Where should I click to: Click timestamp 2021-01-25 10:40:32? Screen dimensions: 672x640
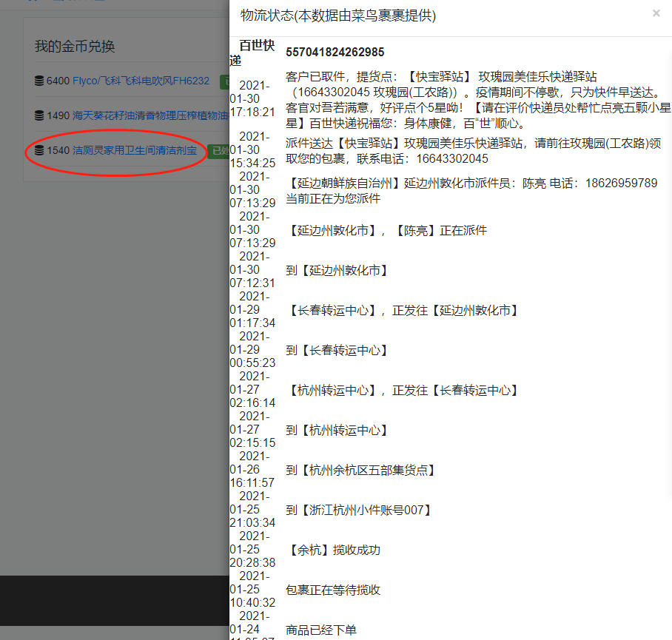click(x=252, y=589)
